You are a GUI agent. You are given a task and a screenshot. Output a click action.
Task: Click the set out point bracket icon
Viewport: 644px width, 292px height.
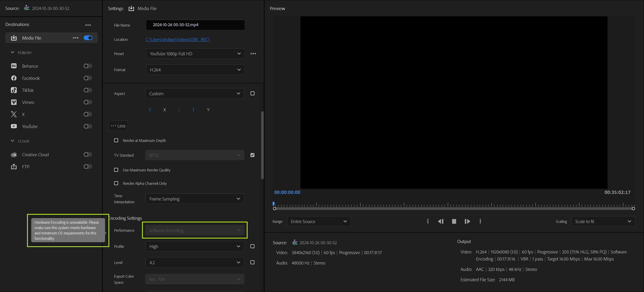pos(480,221)
